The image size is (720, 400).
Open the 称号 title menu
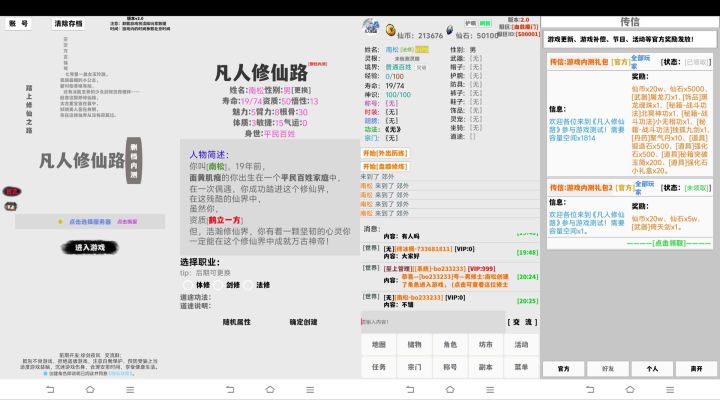tap(450, 367)
